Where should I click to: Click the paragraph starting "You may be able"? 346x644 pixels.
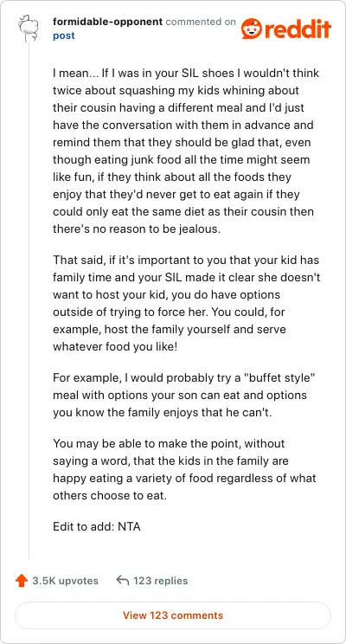coord(184,469)
